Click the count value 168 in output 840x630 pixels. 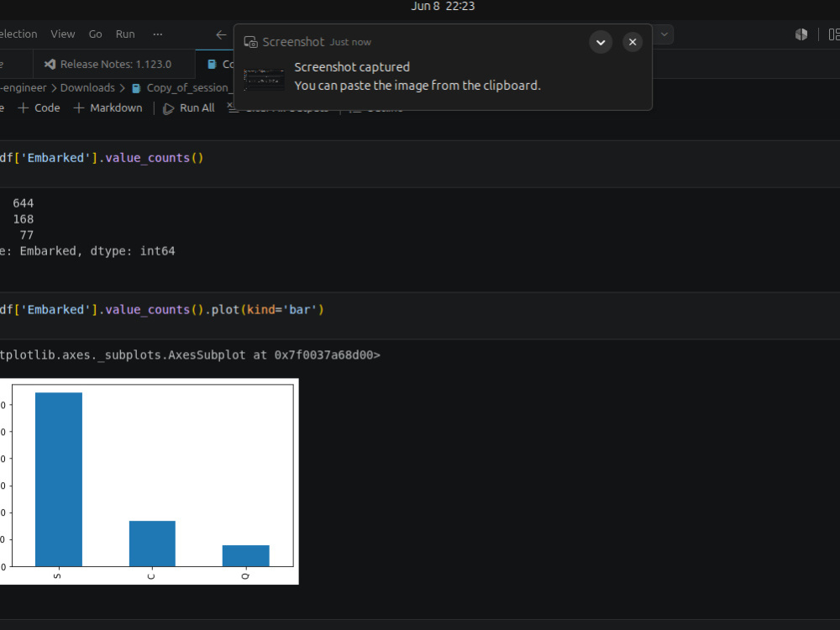point(23,219)
